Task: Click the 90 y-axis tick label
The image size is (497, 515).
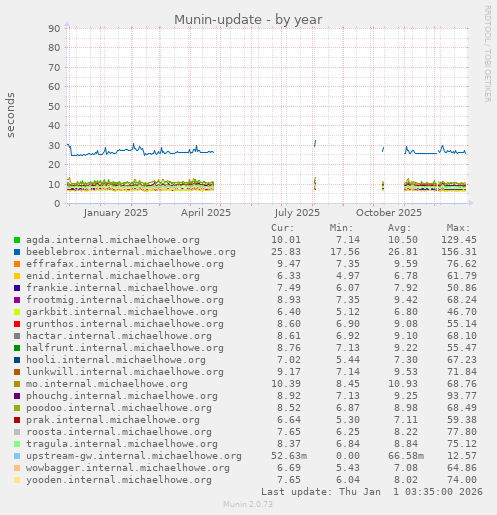Action: (54, 29)
